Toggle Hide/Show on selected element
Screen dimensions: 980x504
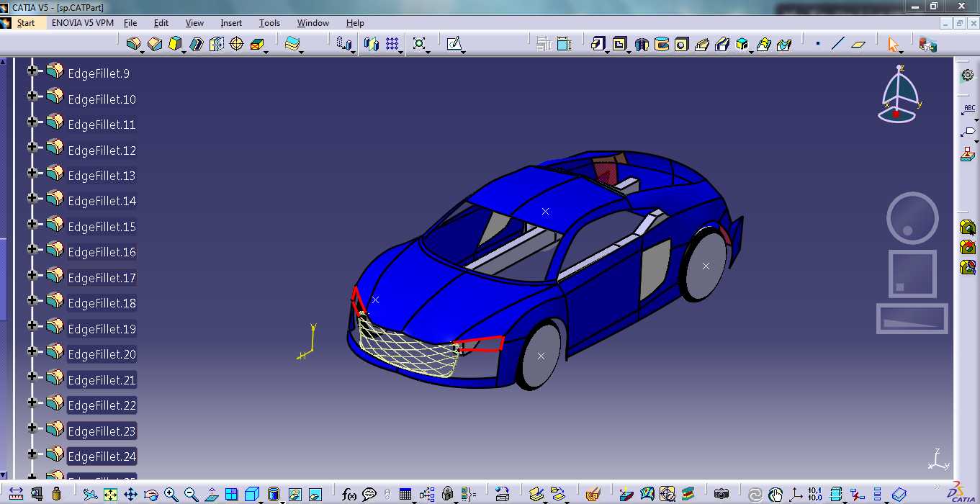point(295,494)
